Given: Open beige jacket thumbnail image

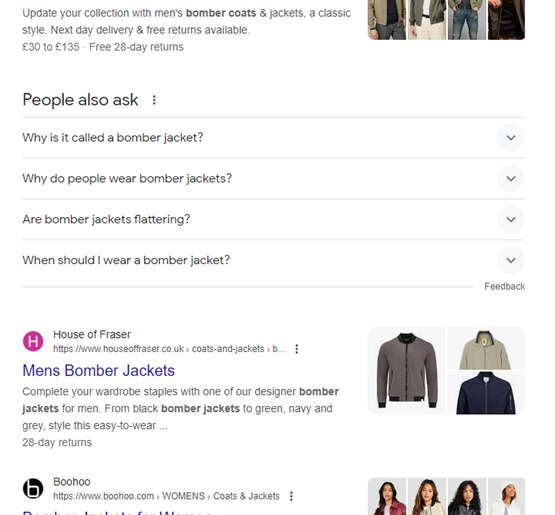Looking at the screenshot, I should pyautogui.click(x=486, y=348).
